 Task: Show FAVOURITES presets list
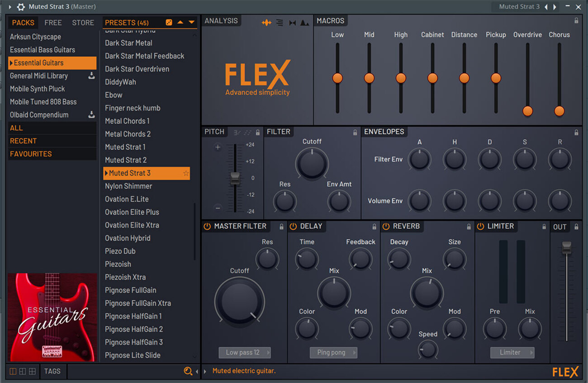point(31,154)
